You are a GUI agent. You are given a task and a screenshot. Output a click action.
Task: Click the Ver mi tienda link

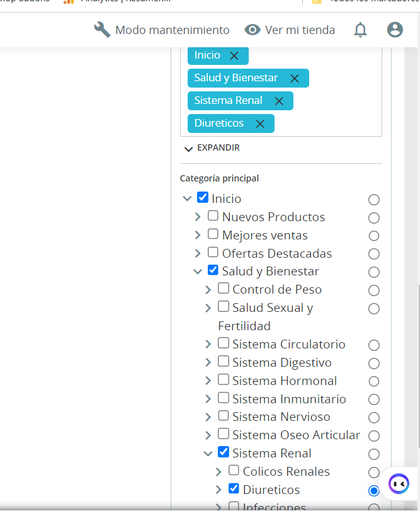(300, 30)
